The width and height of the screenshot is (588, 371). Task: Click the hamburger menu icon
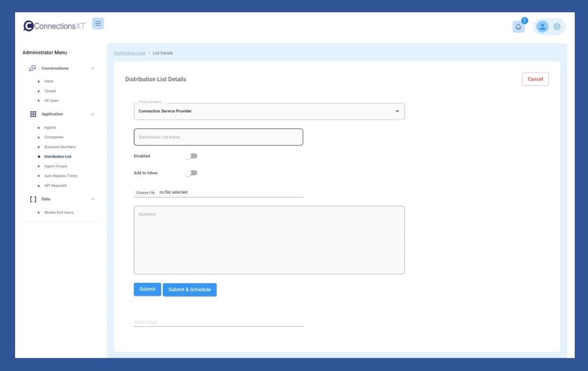click(x=98, y=24)
